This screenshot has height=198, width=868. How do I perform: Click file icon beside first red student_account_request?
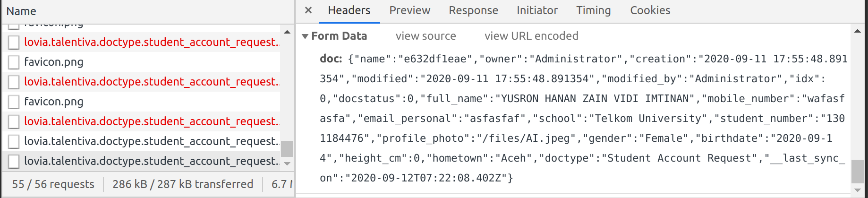coord(14,43)
